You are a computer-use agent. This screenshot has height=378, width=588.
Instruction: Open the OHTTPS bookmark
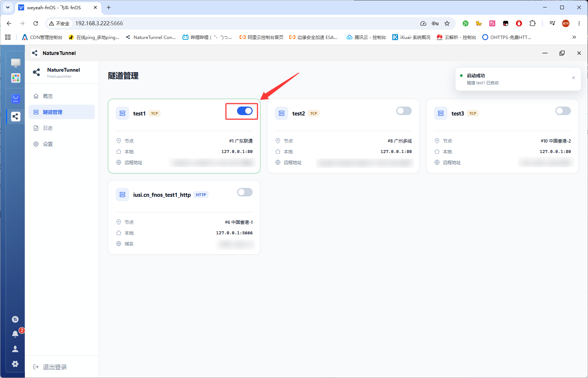507,37
